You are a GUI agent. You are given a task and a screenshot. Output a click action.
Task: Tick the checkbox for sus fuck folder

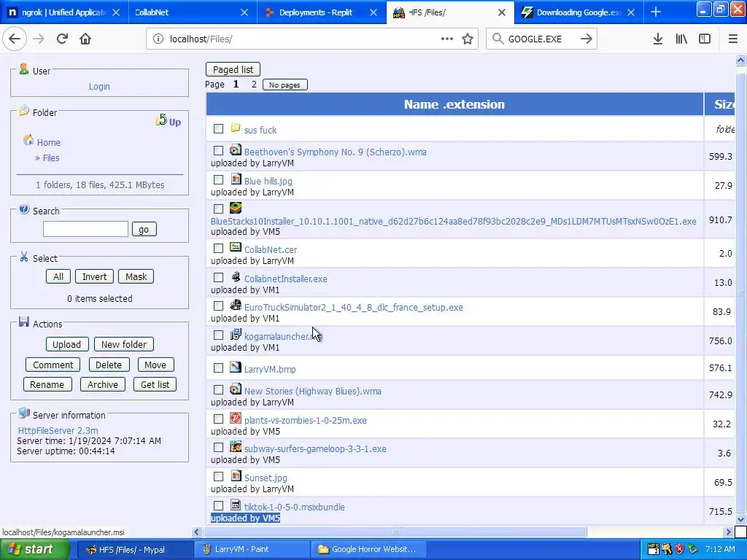(218, 128)
